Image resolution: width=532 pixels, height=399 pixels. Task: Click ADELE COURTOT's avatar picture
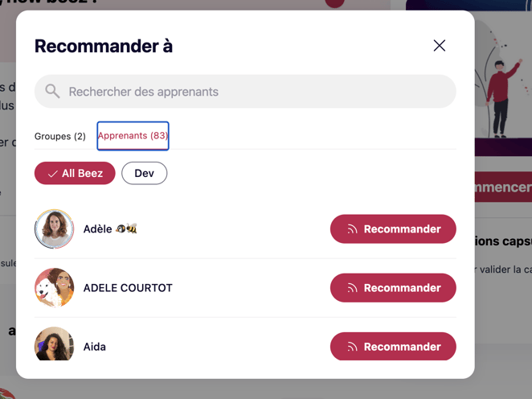pos(55,288)
